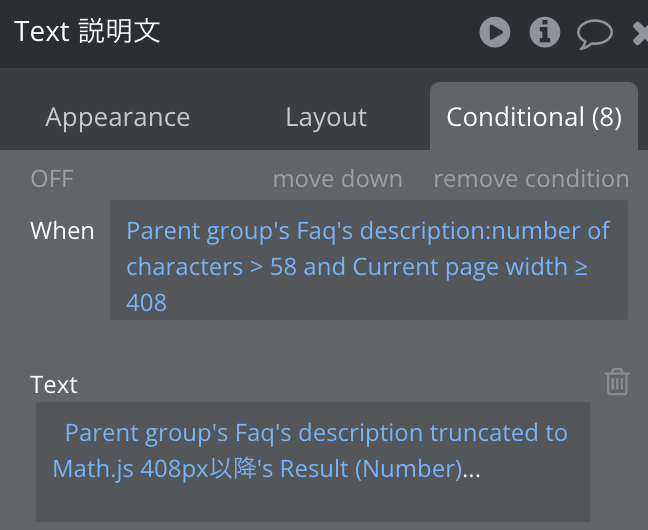The image size is (648, 530).
Task: Click the play/tutorial video icon
Action: pos(495,32)
